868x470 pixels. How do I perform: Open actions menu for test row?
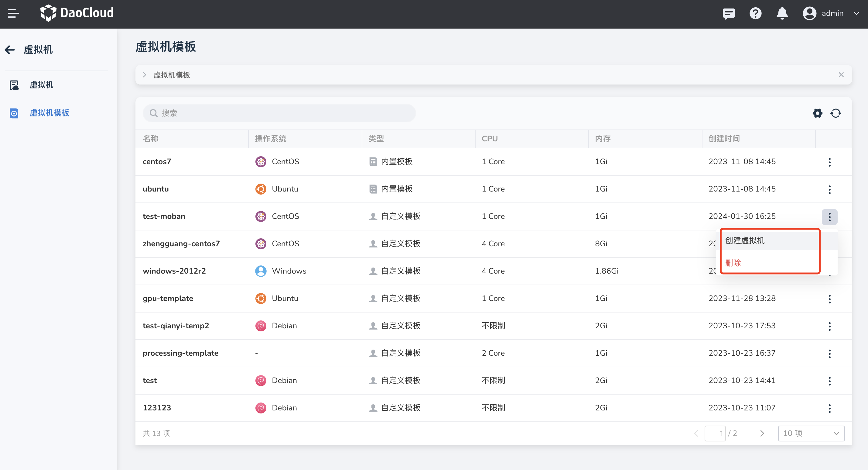tap(829, 381)
